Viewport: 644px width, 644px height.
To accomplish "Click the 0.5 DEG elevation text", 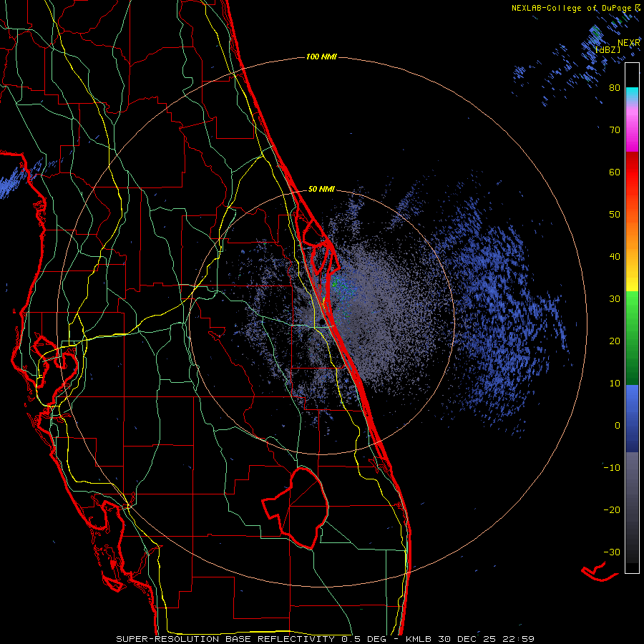I will click(x=364, y=639).
